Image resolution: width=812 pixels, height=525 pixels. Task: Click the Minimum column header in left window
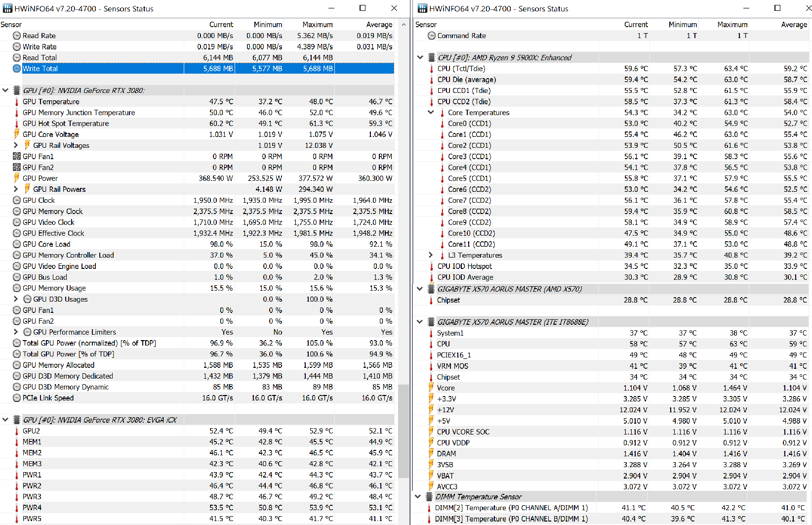point(268,24)
